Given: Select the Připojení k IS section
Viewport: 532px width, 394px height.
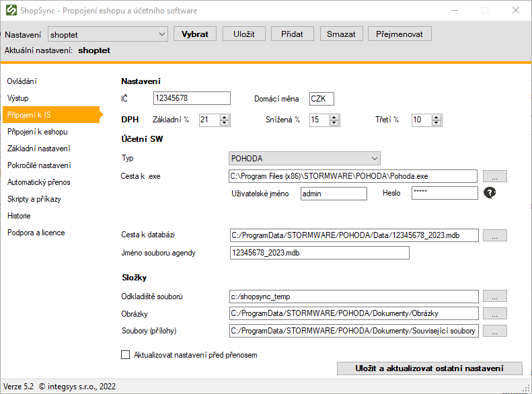Looking at the screenshot, I should point(52,115).
